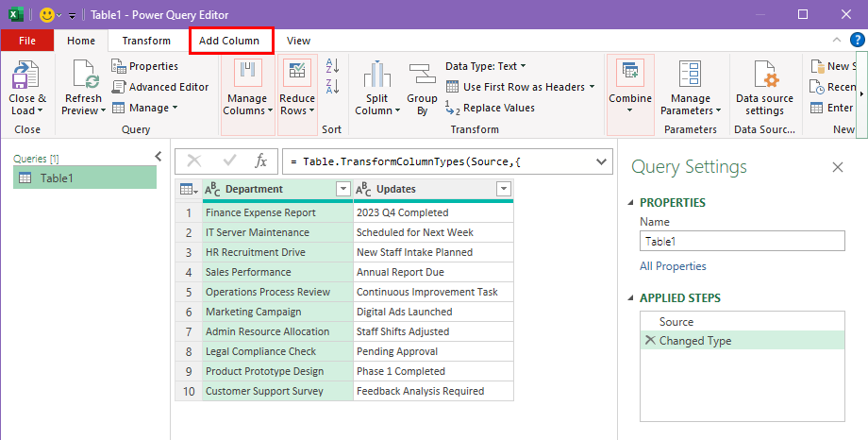The width and height of the screenshot is (868, 440).
Task: Collapse the PROPERTIES section
Action: point(631,203)
